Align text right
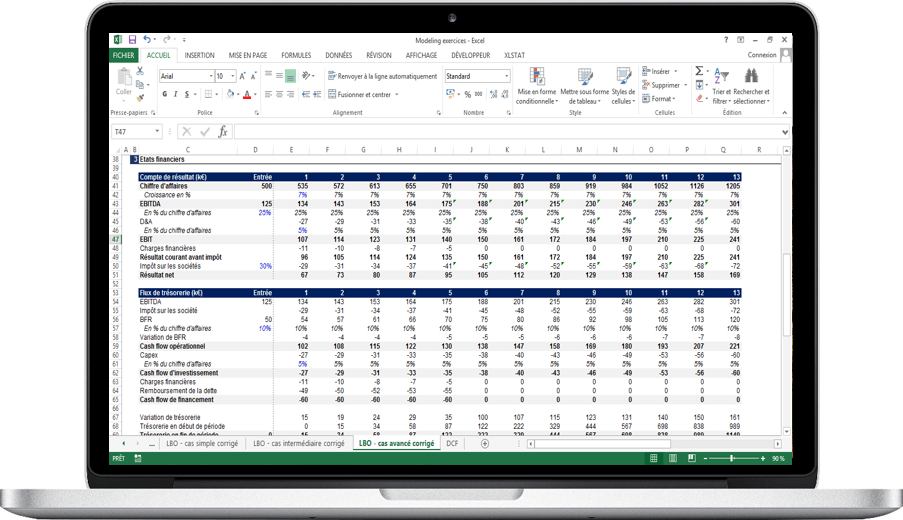This screenshot has width=903, height=520. (x=290, y=94)
